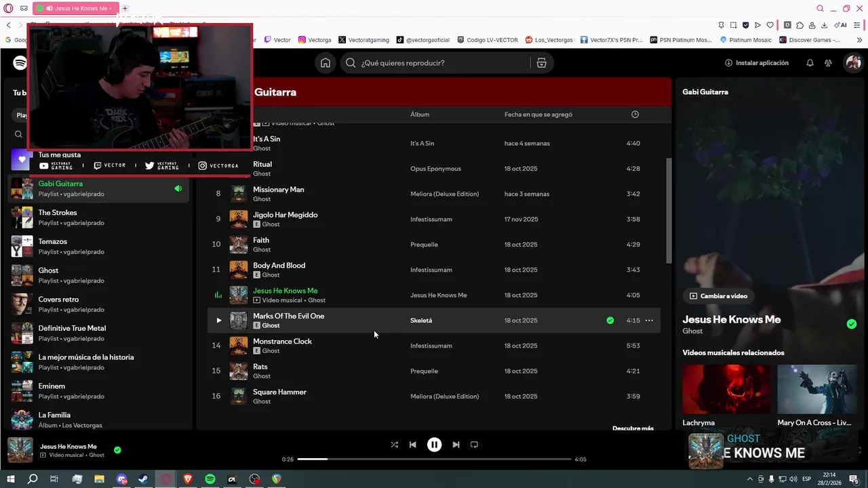Open Mary On A Cross related video thumbnail
Screen dimensions: 868x488
point(816,390)
